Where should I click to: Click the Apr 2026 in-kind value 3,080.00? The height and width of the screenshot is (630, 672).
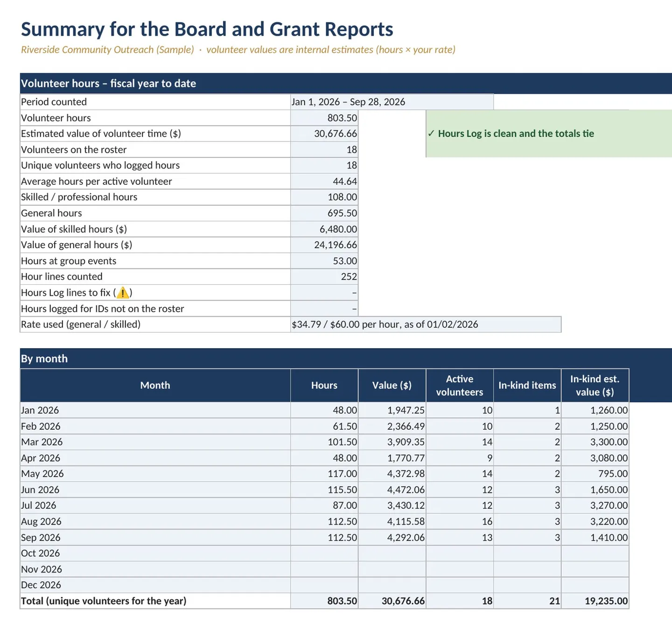(x=595, y=458)
